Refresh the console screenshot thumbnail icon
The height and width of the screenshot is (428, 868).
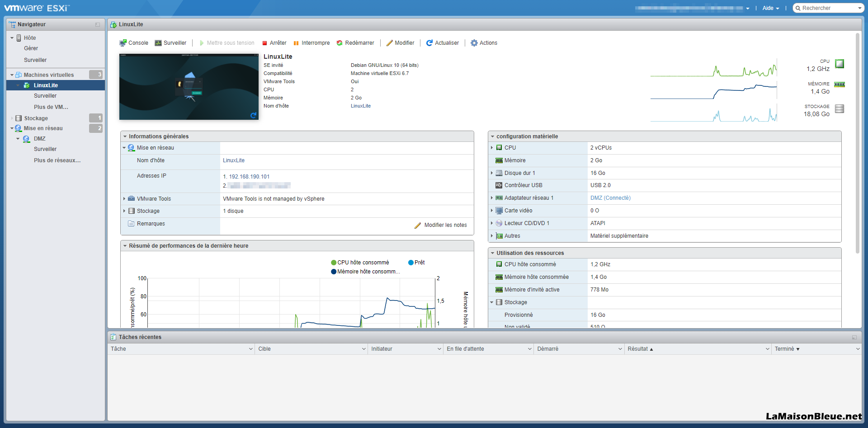click(253, 115)
